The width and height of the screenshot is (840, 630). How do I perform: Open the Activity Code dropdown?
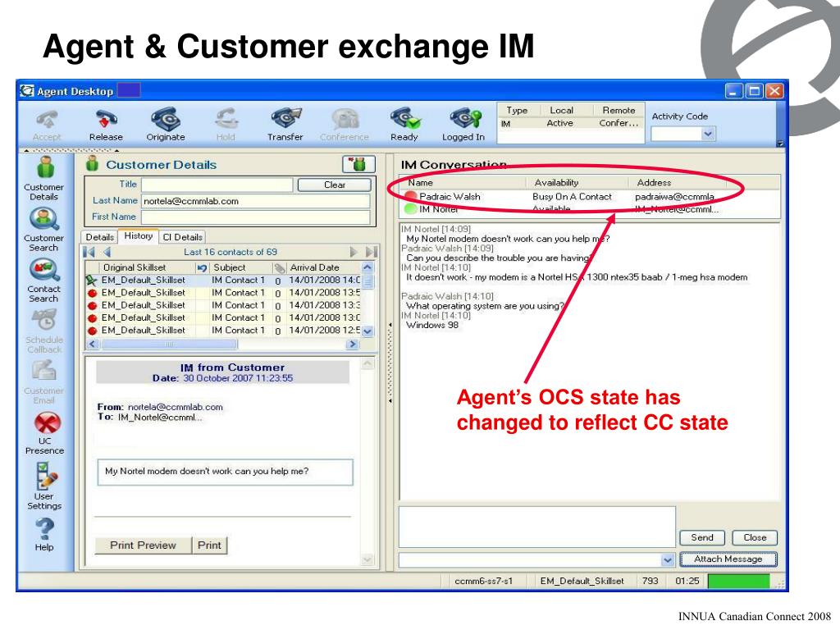point(708,134)
